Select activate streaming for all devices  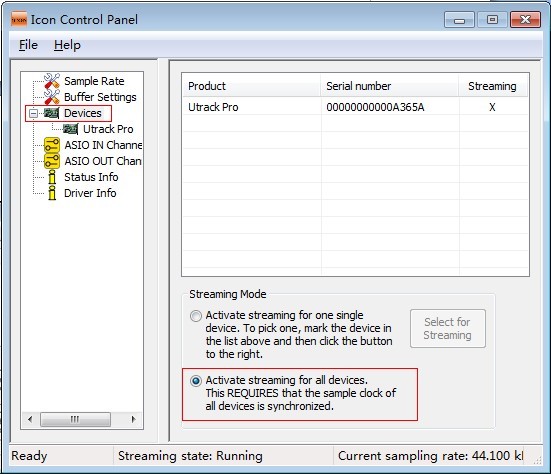pyautogui.click(x=196, y=381)
